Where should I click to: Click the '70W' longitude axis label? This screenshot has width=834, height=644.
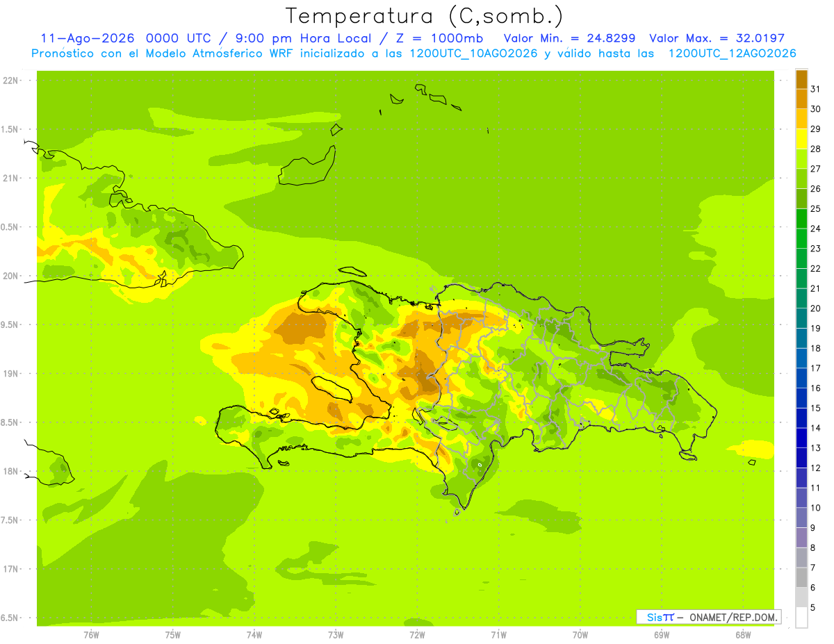580,635
